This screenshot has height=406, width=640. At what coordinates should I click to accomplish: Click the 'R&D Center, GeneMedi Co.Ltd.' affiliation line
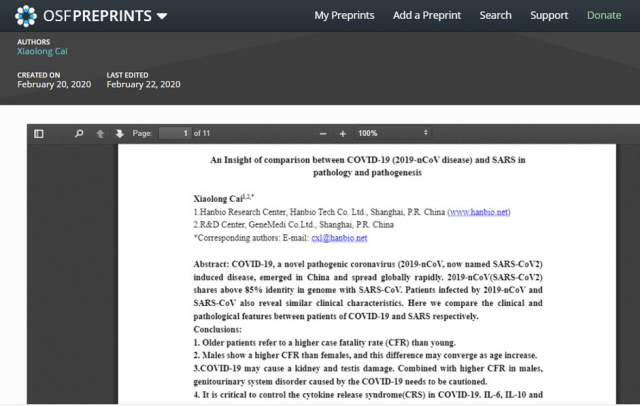pos(293,225)
